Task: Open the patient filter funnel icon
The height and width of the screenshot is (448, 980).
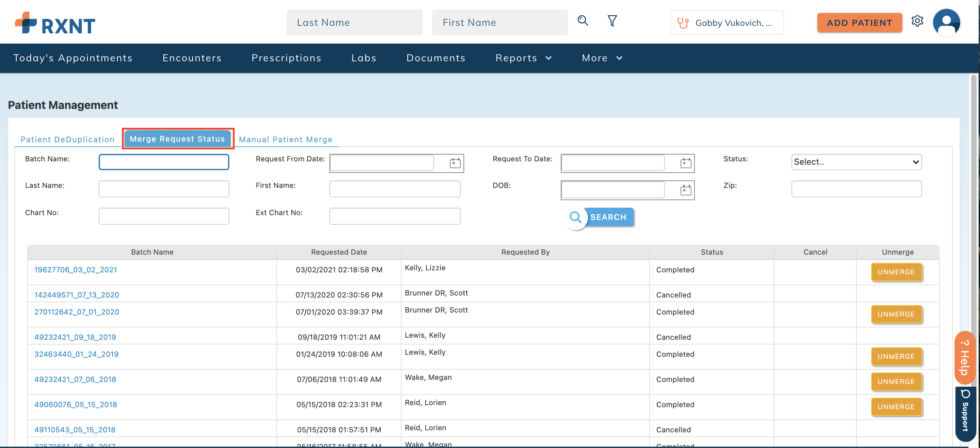Action: (x=612, y=21)
